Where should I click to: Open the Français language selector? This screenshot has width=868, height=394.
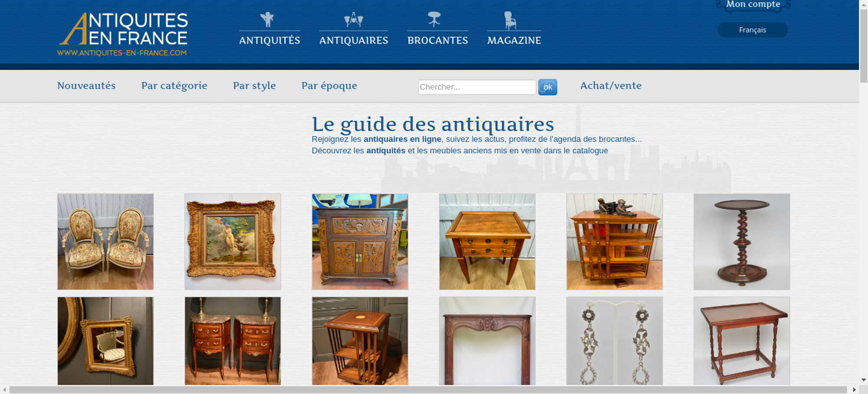pos(753,30)
